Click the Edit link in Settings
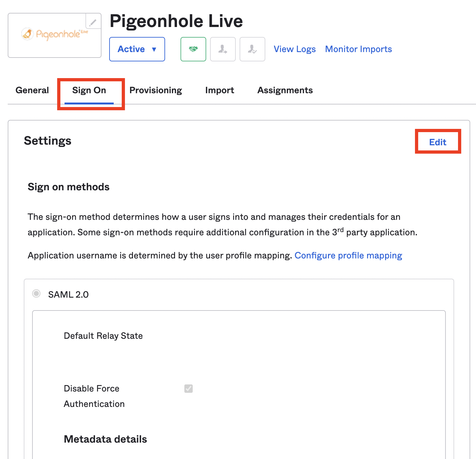 [x=438, y=142]
